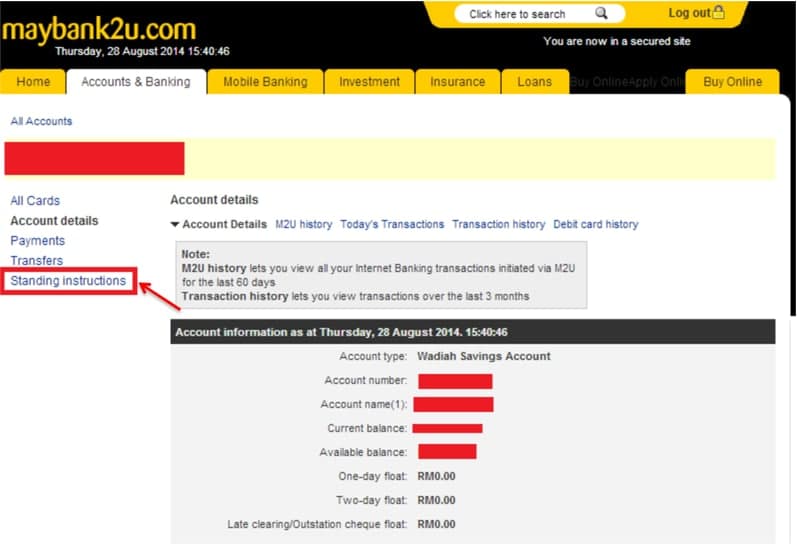This screenshot has width=797, height=544.
Task: Switch to the Mobile Banking tab
Action: 265,82
